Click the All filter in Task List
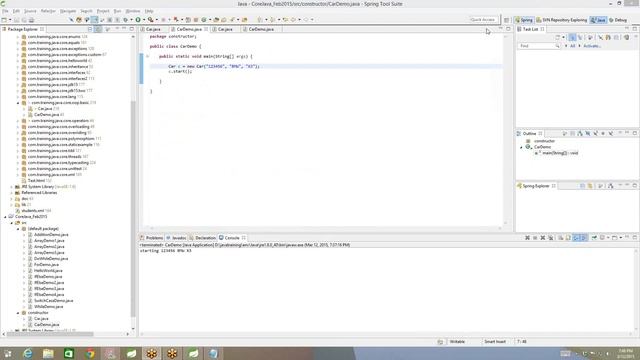This screenshot has height=360, width=640. click(572, 46)
